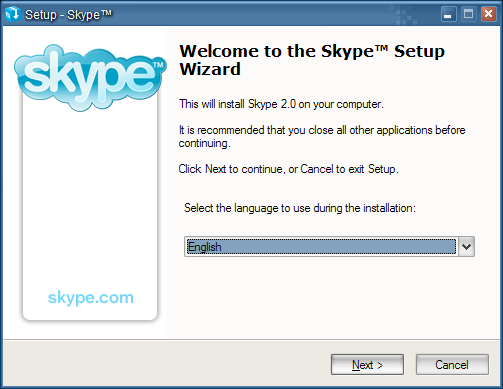Click the 'This will install Skype 2.0' text
The image size is (503, 389).
tap(281, 104)
